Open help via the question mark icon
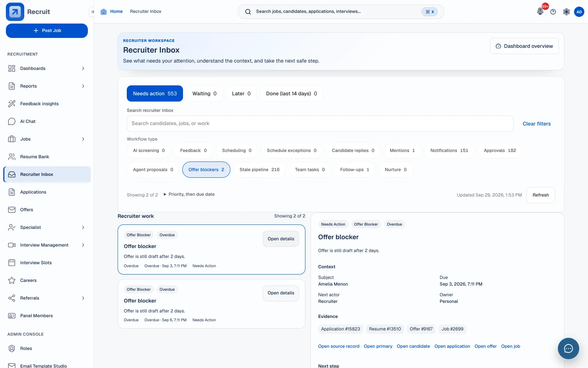The image size is (588, 368). pyautogui.click(x=553, y=12)
